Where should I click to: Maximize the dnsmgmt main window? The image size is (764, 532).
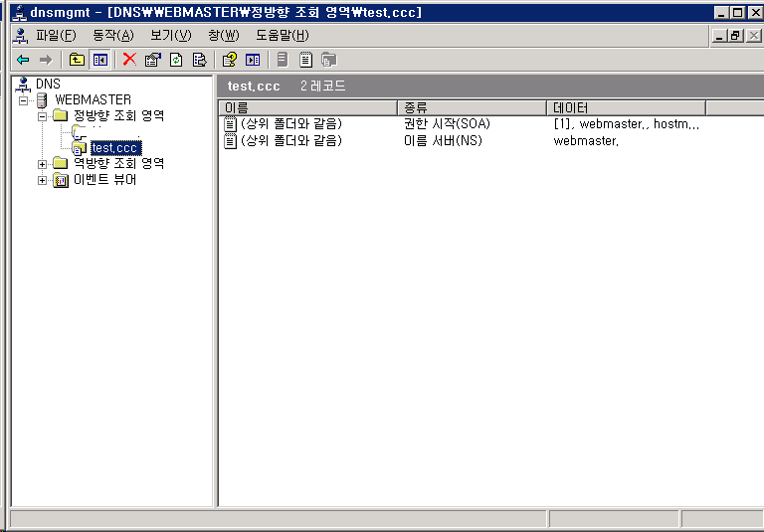738,13
